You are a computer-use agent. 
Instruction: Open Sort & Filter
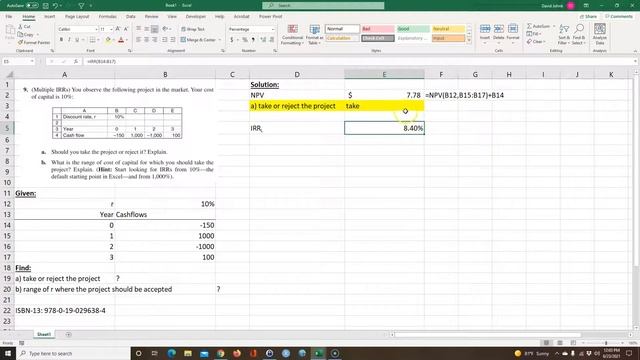coord(564,34)
